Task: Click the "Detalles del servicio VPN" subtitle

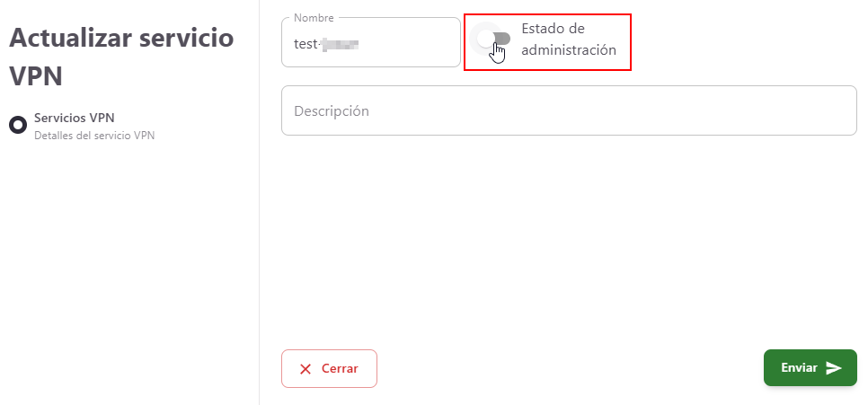Action: click(x=94, y=136)
